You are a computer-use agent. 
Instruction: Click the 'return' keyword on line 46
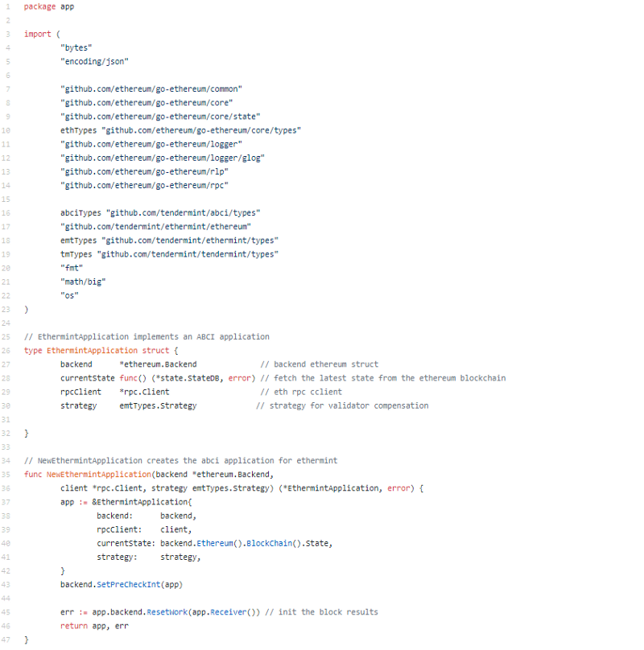(x=74, y=626)
